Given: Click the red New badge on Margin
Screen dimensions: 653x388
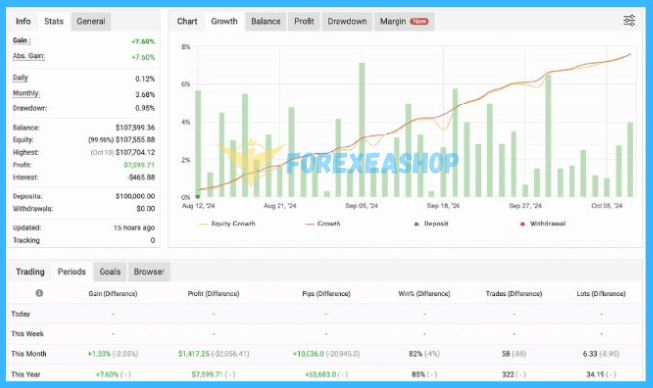Looking at the screenshot, I should [x=419, y=21].
